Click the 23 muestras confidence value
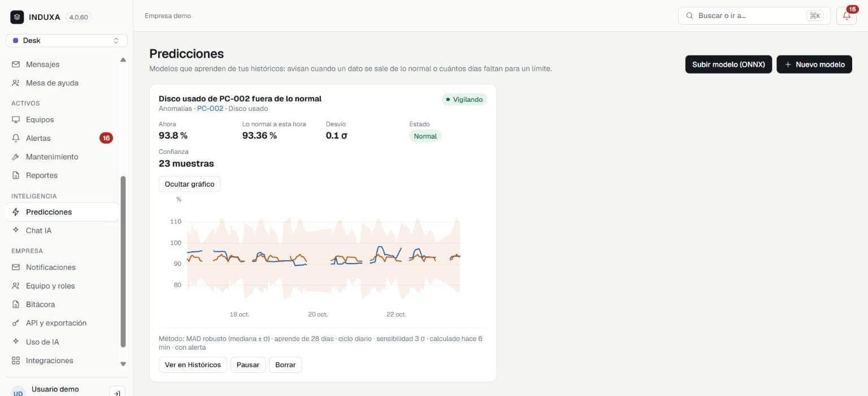The width and height of the screenshot is (868, 396). pos(186,164)
